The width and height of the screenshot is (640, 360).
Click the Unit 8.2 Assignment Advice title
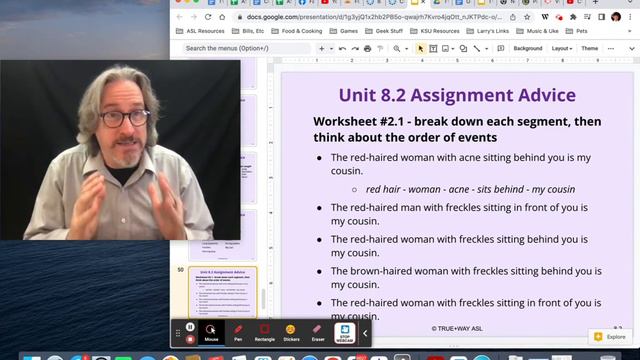[457, 95]
